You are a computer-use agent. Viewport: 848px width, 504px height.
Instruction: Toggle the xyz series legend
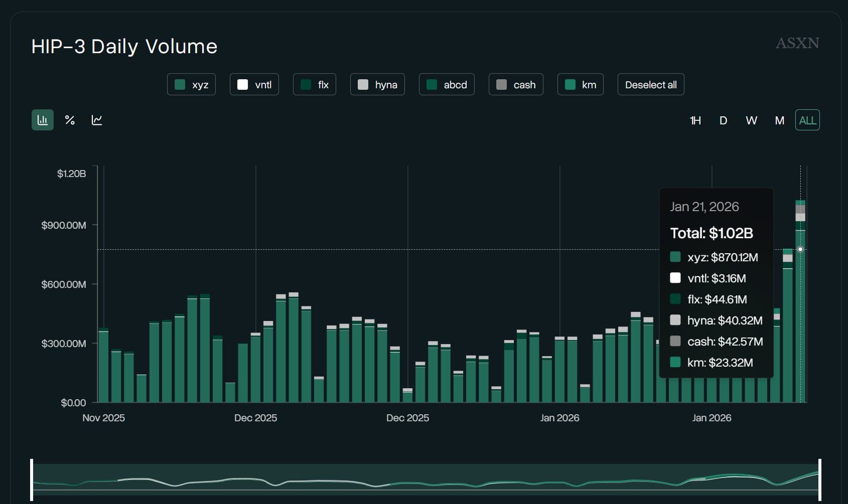pos(191,85)
